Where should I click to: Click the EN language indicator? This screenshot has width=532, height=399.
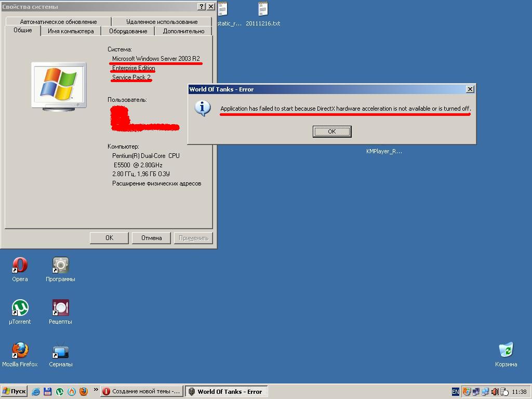pos(455,392)
